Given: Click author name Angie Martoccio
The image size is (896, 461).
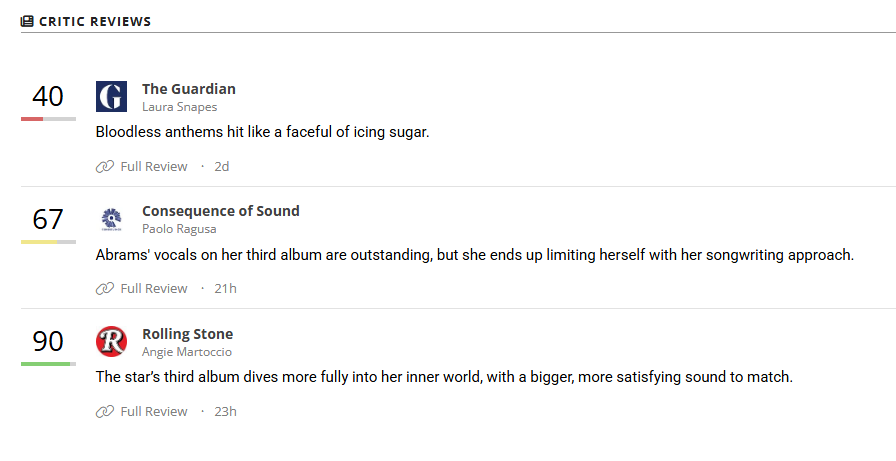Looking at the screenshot, I should click(x=187, y=352).
